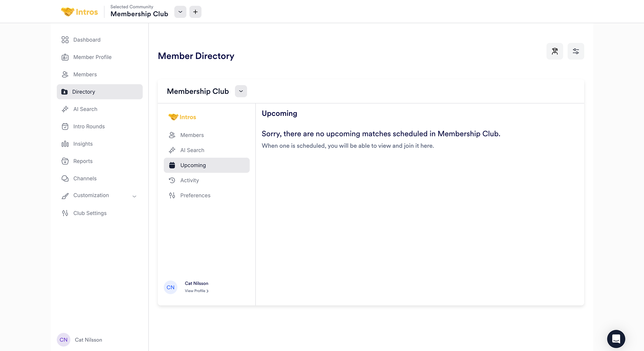The image size is (644, 351).
Task: Select AI Search in directory panel
Action: click(192, 150)
